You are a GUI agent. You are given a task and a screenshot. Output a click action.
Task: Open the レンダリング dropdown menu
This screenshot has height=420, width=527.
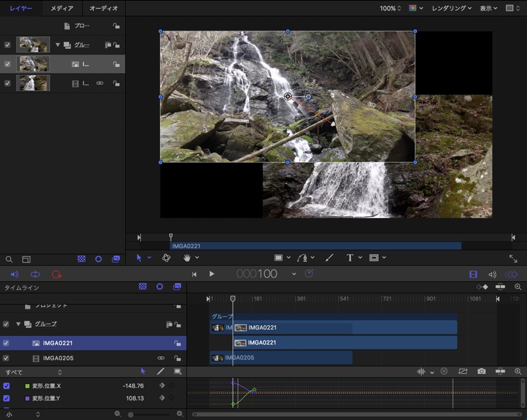pyautogui.click(x=451, y=9)
